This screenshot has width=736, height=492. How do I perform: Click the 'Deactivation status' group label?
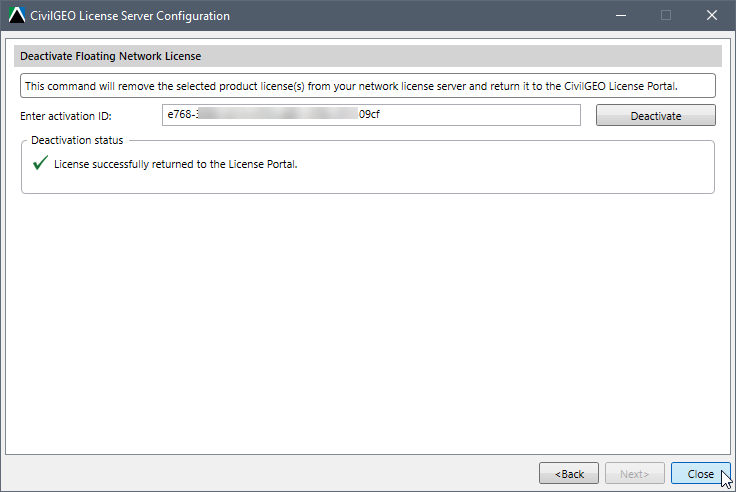point(77,140)
